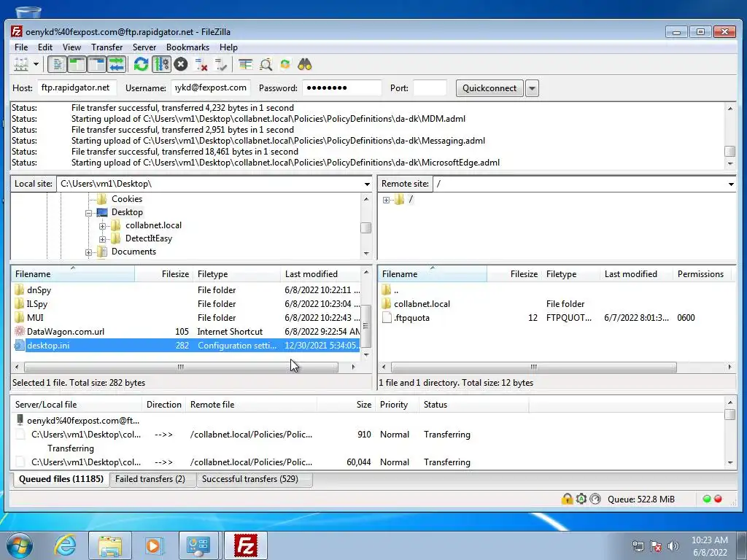This screenshot has width=747, height=560.
Task: Click the Port input field
Action: 430,87
